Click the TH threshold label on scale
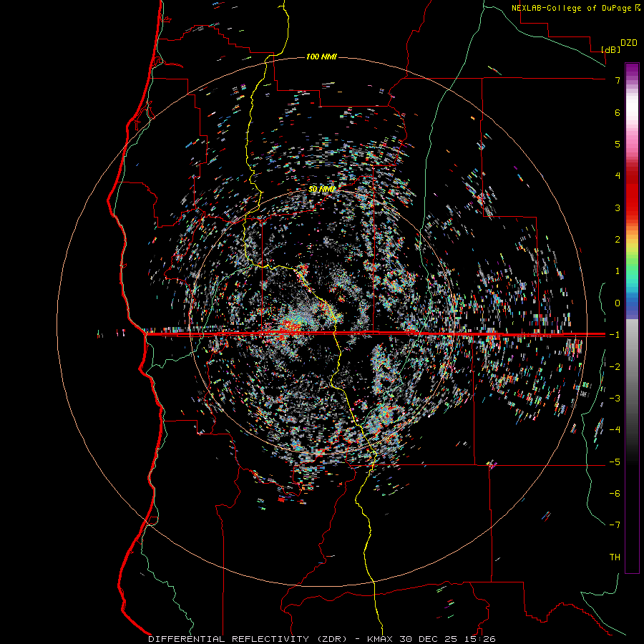 [615, 557]
